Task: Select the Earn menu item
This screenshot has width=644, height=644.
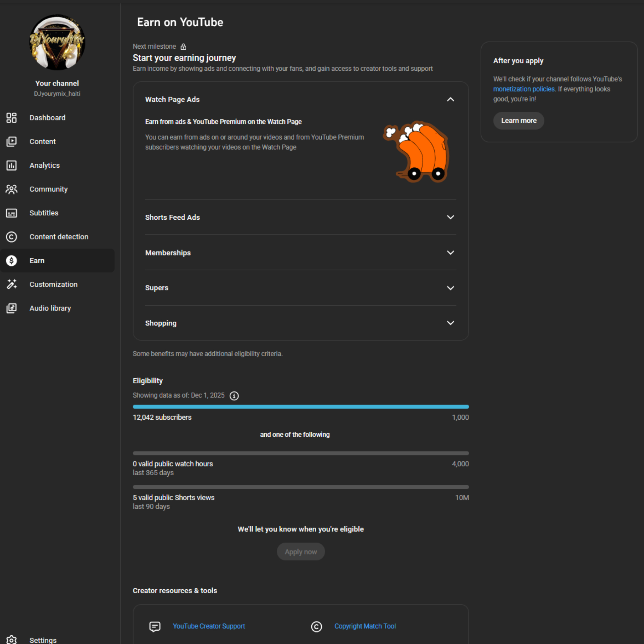Action: pos(37,261)
